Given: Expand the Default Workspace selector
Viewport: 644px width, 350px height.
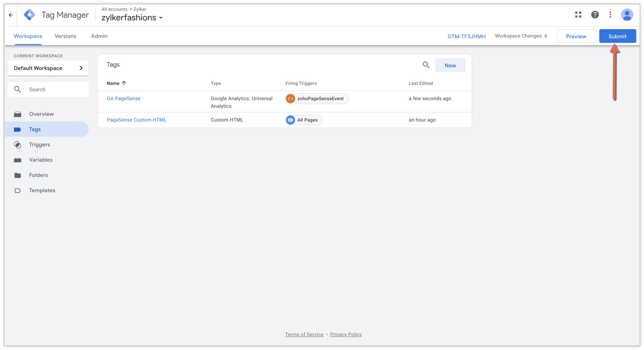Looking at the screenshot, I should point(48,68).
